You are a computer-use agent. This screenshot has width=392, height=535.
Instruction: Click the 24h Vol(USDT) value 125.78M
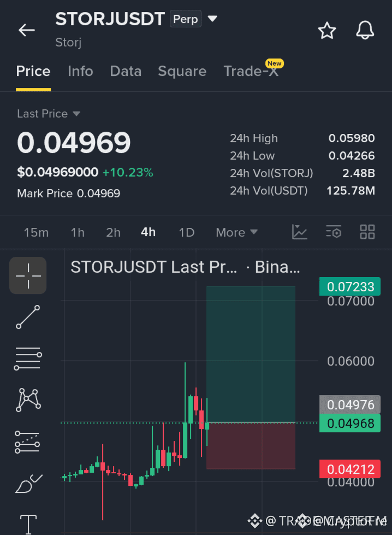coord(351,191)
